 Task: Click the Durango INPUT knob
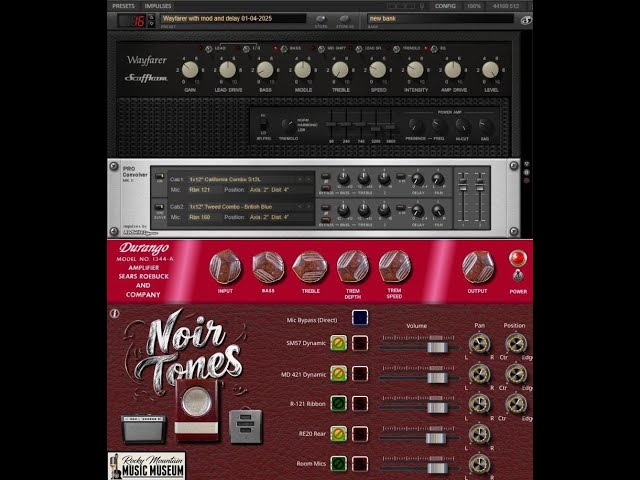tap(225, 267)
